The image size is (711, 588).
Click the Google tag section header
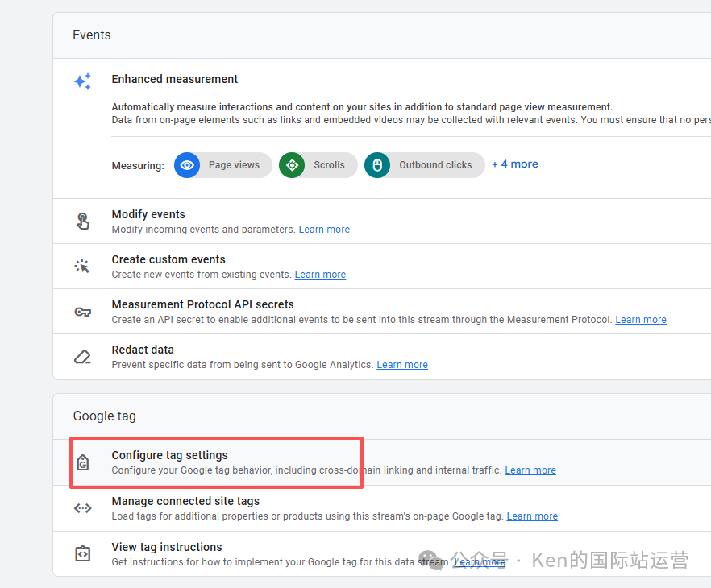(x=104, y=416)
